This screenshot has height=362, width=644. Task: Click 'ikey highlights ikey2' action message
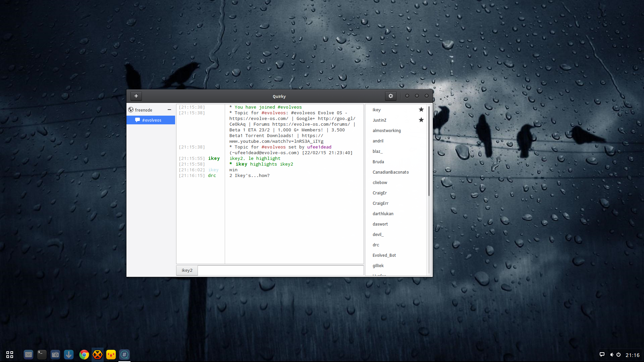click(261, 164)
